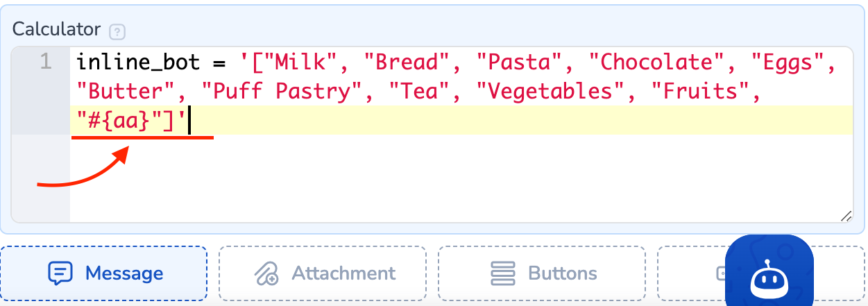This screenshot has width=868, height=306.
Task: Click the "Chocolate" string in the editor
Action: coord(655,63)
